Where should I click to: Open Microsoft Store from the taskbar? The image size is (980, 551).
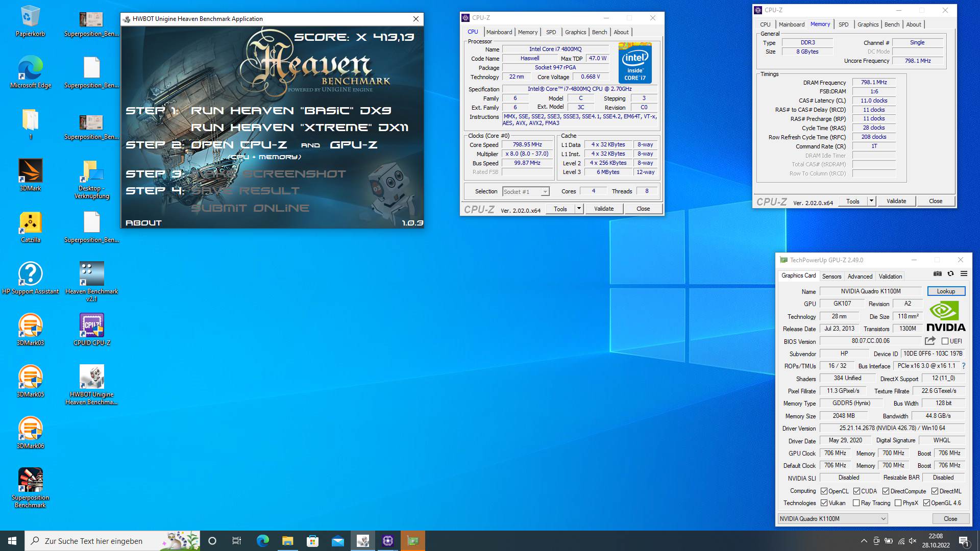(x=312, y=541)
